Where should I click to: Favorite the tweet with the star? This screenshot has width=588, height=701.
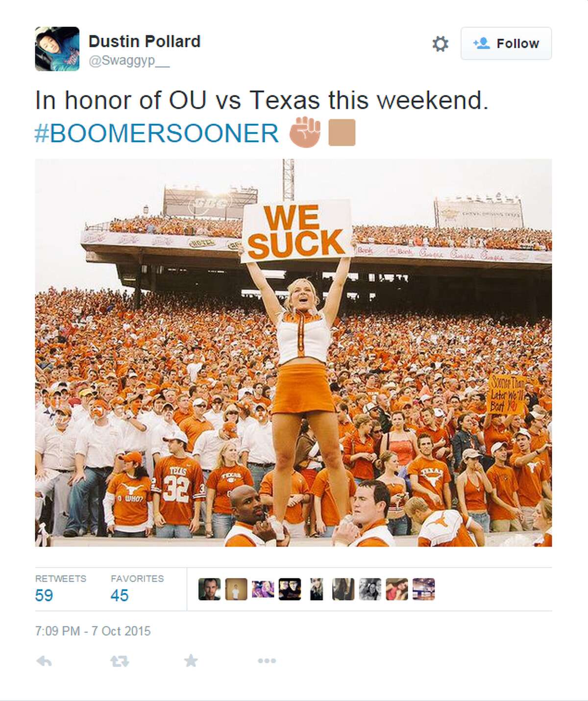191,661
